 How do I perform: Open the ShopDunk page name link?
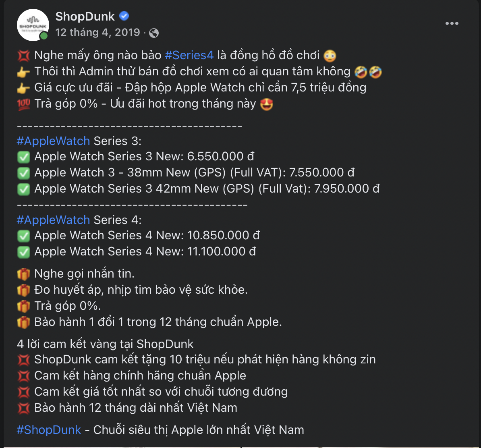click(x=85, y=17)
